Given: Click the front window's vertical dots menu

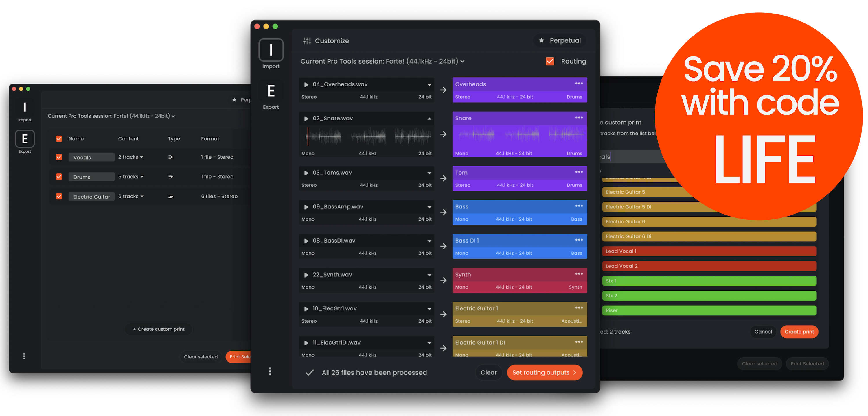Looking at the screenshot, I should 270,371.
